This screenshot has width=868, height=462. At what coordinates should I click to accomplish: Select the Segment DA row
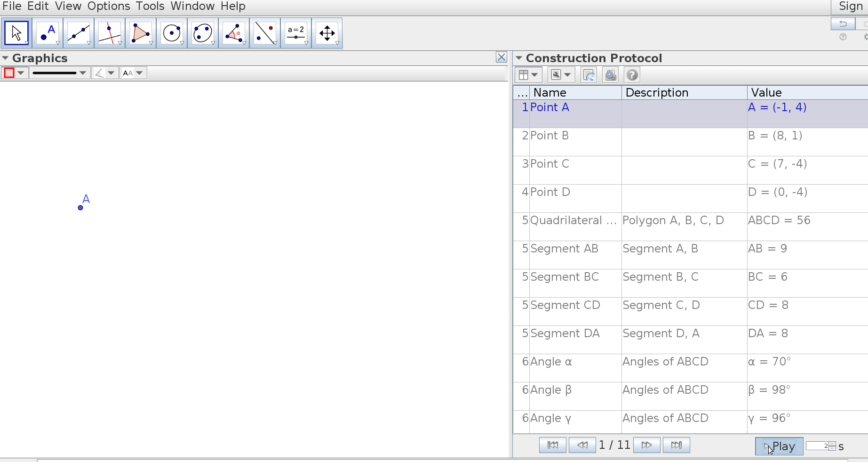(691, 340)
